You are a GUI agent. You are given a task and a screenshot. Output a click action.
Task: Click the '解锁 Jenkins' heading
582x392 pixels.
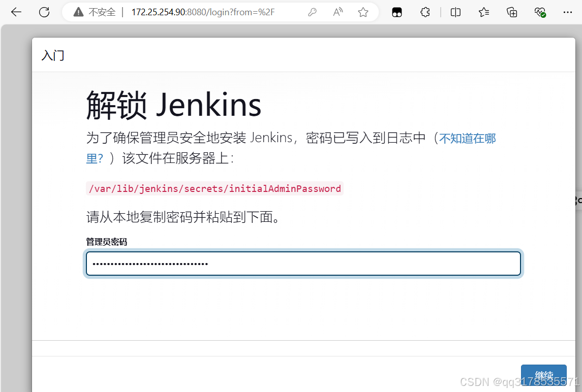point(174,105)
